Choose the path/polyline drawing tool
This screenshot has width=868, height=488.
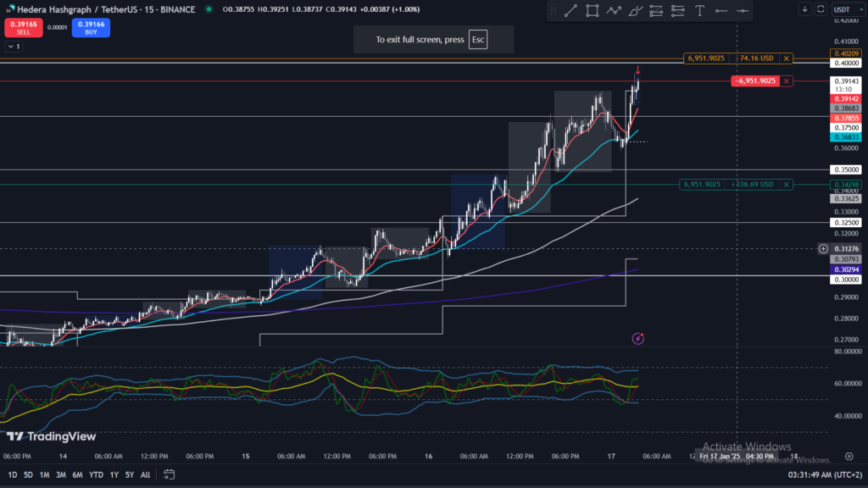click(613, 11)
